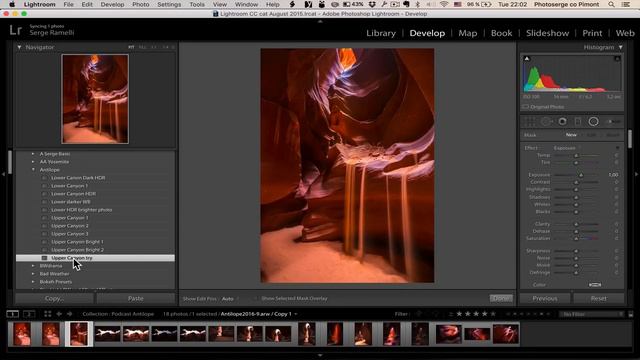The height and width of the screenshot is (360, 640).
Task: Switch to the Map module
Action: [x=468, y=33]
